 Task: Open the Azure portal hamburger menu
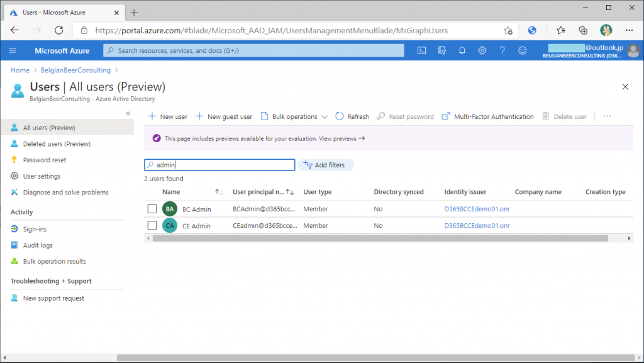(13, 50)
